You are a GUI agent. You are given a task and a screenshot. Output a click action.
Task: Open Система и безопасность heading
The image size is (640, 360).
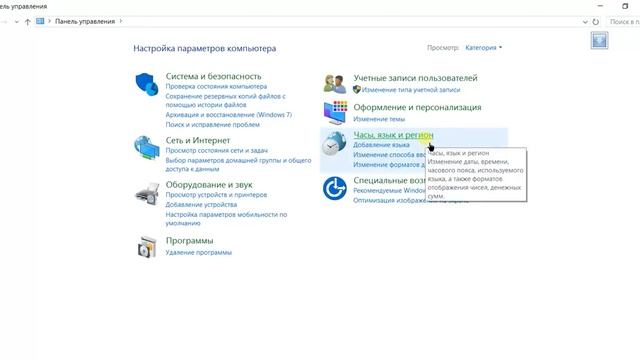213,76
